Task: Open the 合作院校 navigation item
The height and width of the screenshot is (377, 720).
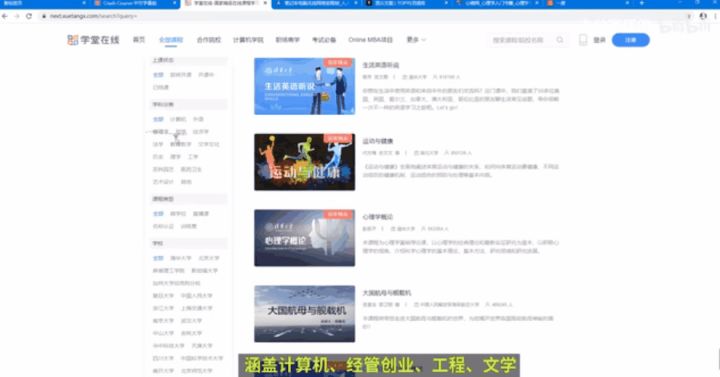Action: (x=208, y=40)
